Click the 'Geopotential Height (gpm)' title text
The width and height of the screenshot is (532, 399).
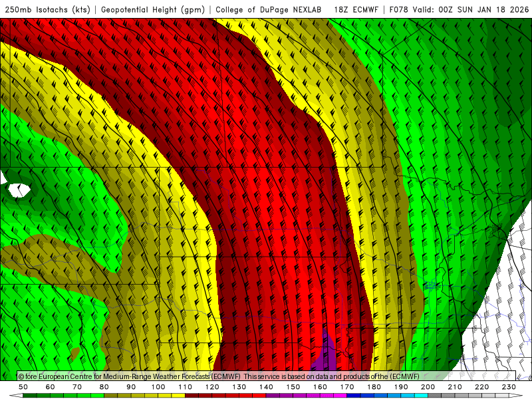coord(153,10)
